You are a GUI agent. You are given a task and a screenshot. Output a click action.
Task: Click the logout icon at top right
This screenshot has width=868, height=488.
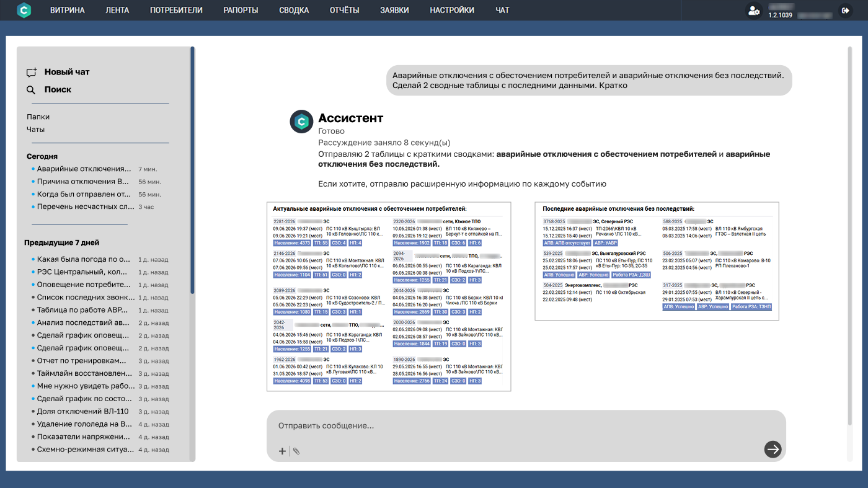coord(845,11)
